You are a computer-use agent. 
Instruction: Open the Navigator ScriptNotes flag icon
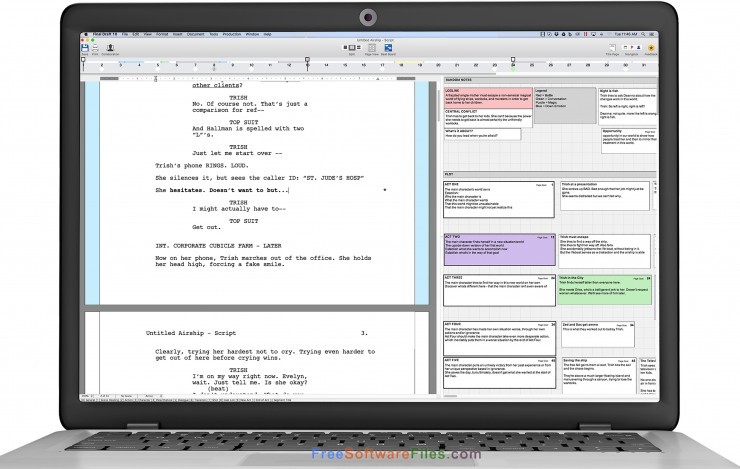[x=631, y=48]
